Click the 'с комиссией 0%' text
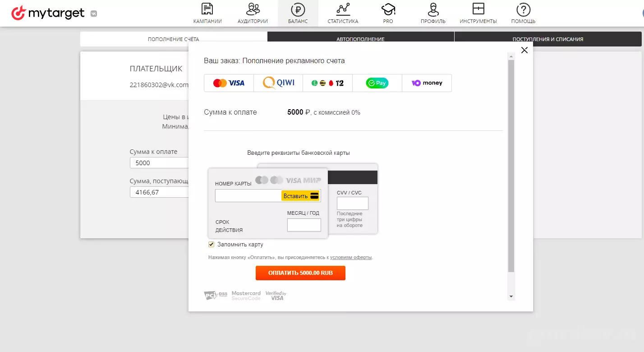 (336, 112)
